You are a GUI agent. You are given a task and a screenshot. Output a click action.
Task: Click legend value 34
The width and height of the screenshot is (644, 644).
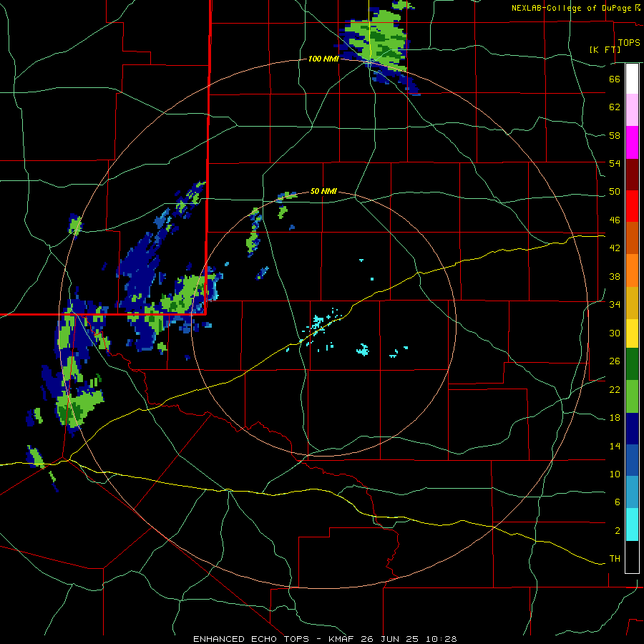tap(615, 305)
